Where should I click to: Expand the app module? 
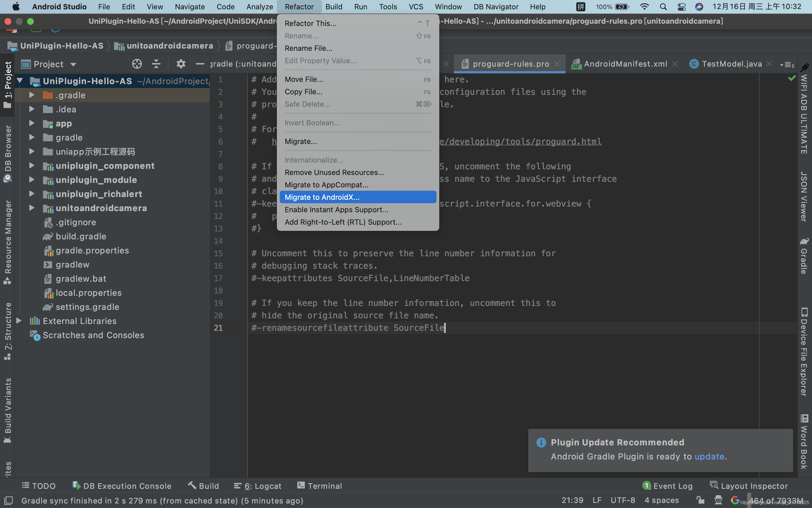[32, 123]
